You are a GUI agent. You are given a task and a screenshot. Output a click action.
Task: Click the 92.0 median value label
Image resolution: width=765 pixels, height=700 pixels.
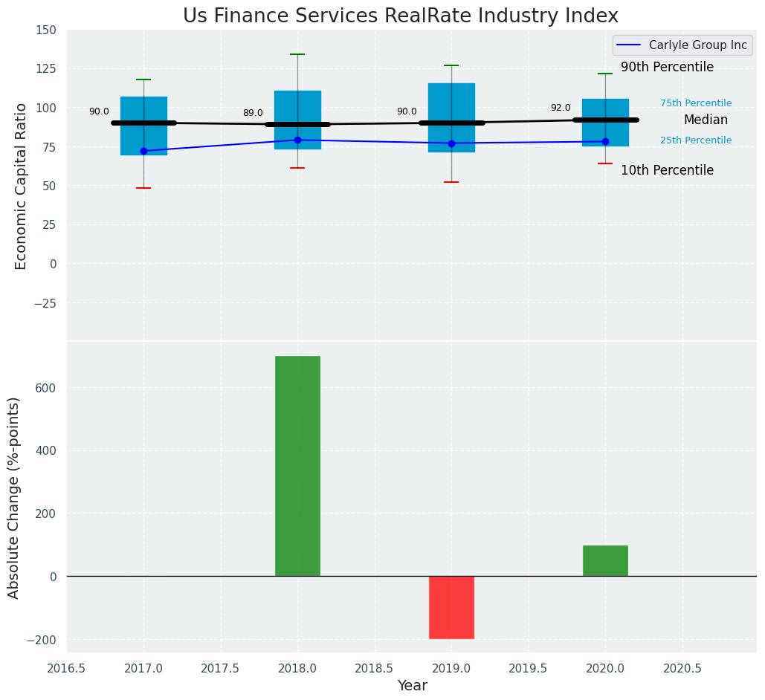(x=561, y=108)
